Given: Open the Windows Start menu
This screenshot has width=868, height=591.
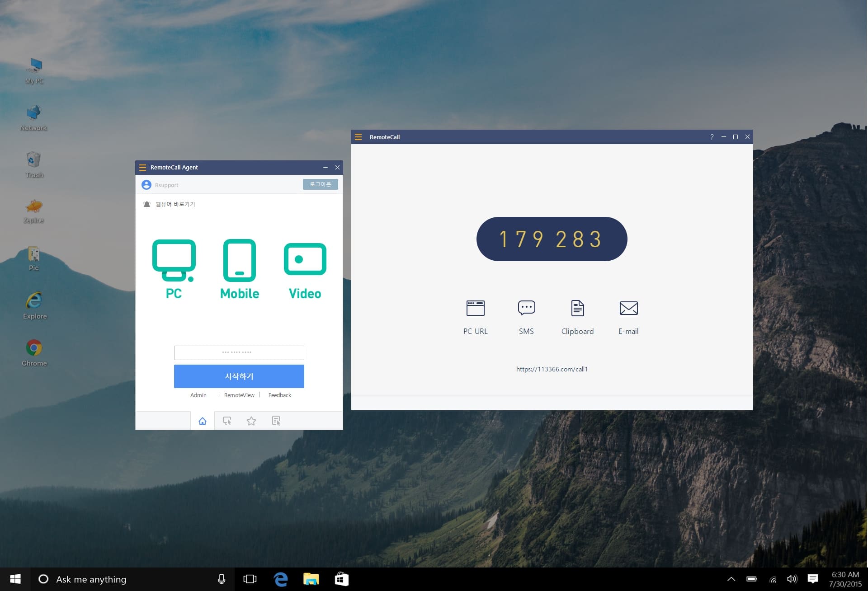Looking at the screenshot, I should point(15,579).
